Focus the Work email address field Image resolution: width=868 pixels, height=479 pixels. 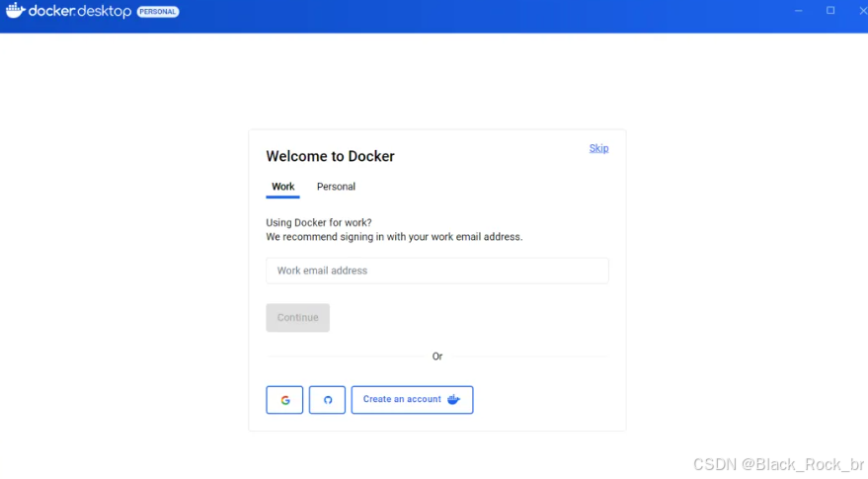(437, 271)
